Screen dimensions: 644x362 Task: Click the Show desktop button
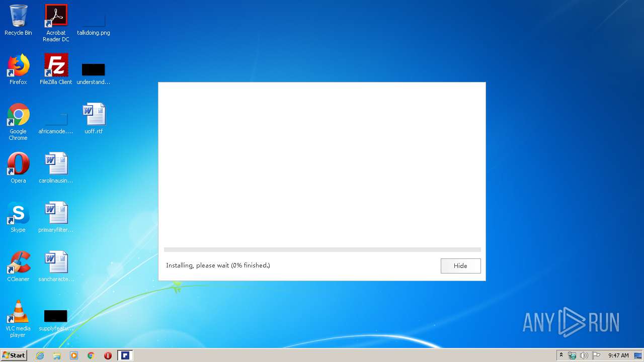pyautogui.click(x=638, y=355)
